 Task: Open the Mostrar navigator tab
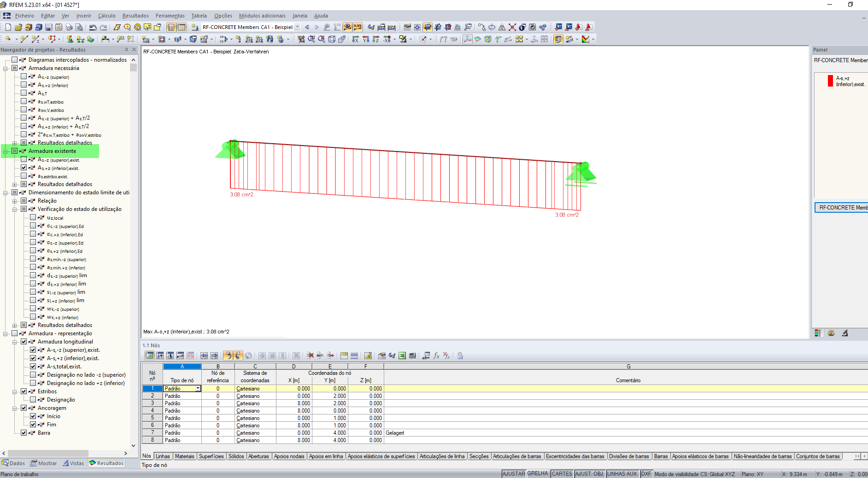44,463
